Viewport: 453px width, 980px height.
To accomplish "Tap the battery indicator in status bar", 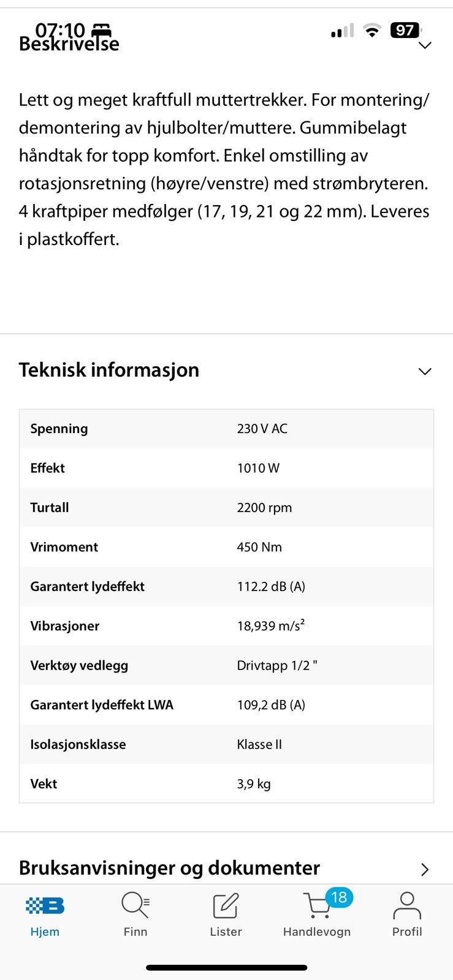I will click(x=406, y=30).
